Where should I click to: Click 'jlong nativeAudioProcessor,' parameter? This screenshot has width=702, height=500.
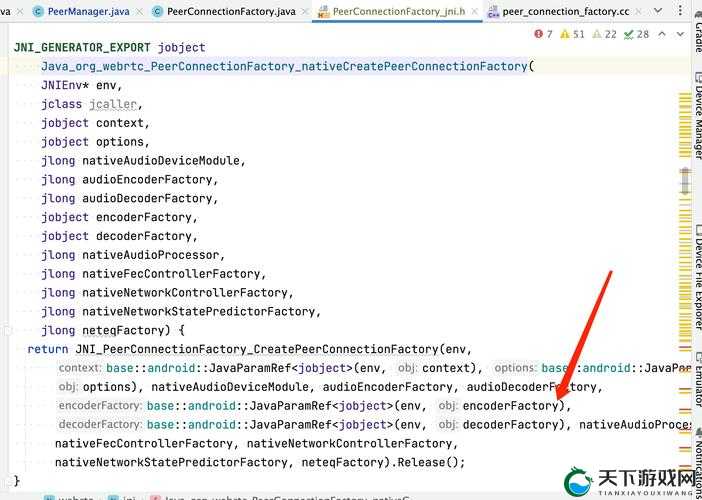133,255
